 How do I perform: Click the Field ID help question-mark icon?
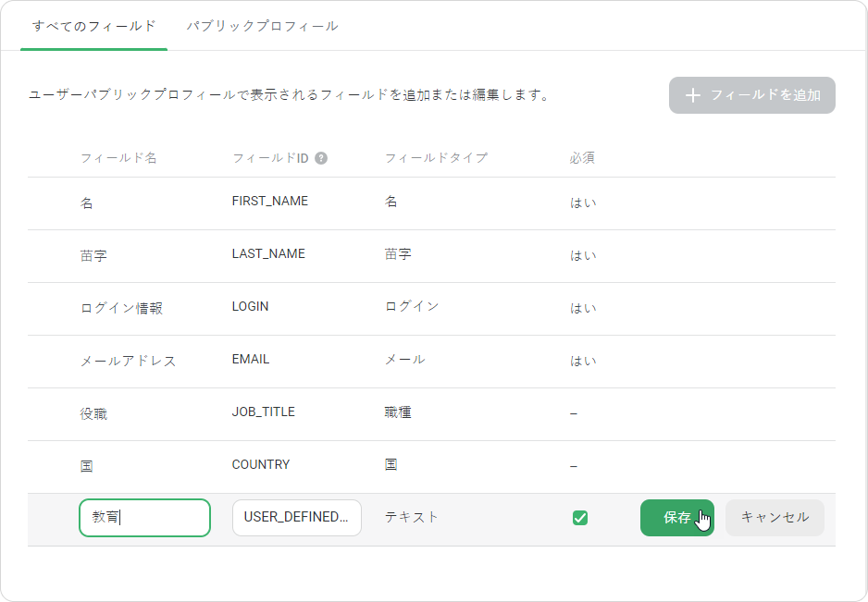[321, 158]
